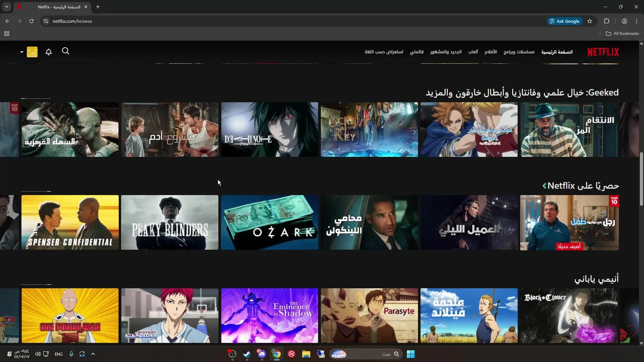The width and height of the screenshot is (644, 362).
Task: Open مشروع آدم title card
Action: [170, 130]
